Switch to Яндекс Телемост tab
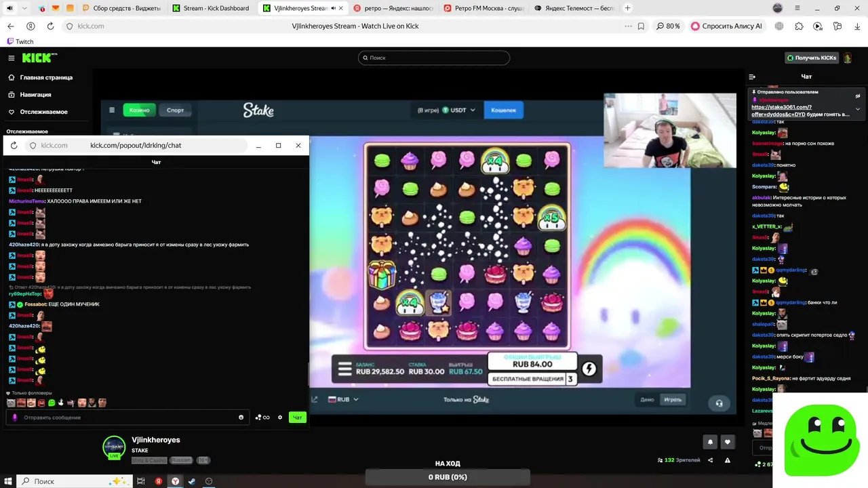Image resolution: width=868 pixels, height=488 pixels. point(574,8)
